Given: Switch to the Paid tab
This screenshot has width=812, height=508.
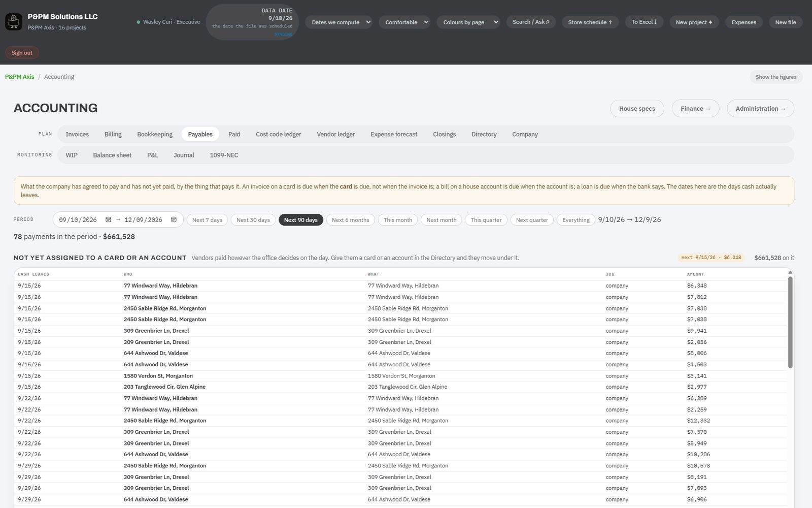Looking at the screenshot, I should tap(234, 134).
